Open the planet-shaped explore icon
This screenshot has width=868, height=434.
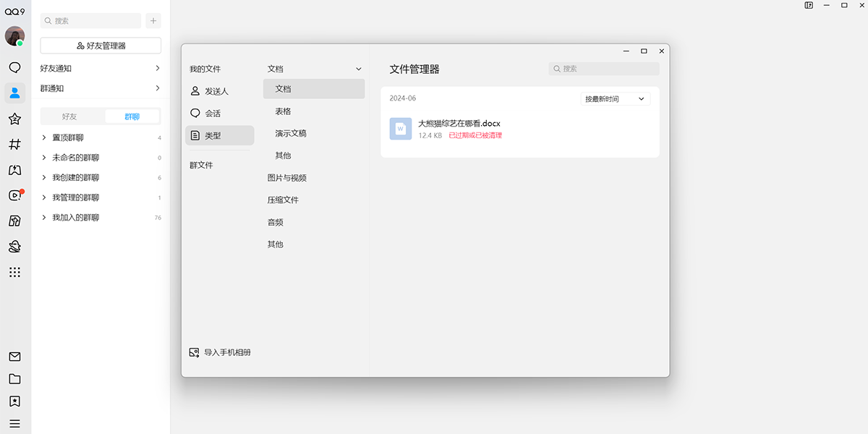click(14, 245)
